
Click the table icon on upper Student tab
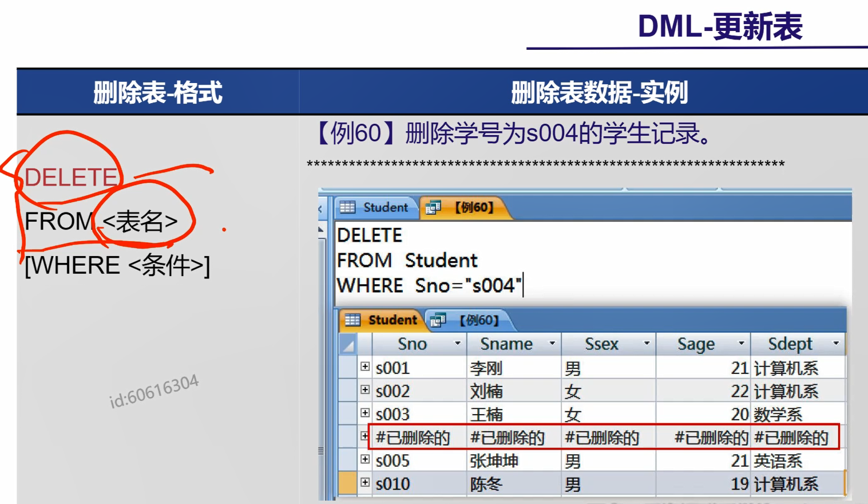click(x=348, y=207)
